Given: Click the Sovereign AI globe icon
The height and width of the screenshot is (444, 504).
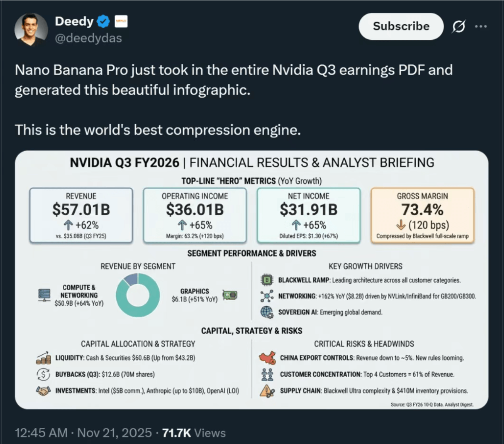Looking at the screenshot, I should click(267, 312).
